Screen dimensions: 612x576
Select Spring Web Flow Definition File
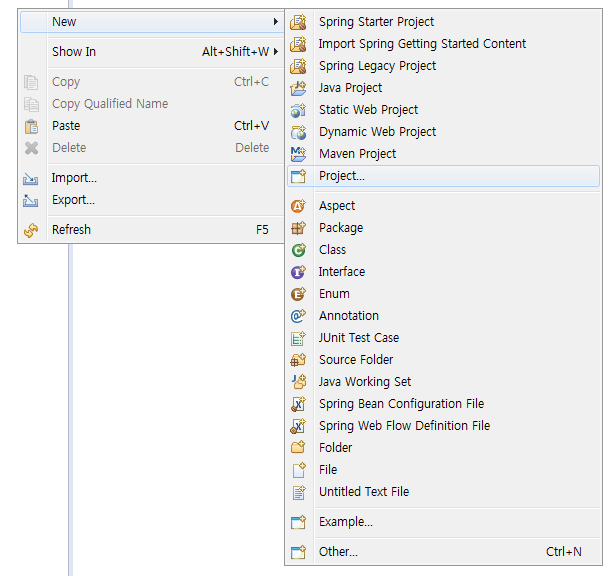[x=443, y=425]
